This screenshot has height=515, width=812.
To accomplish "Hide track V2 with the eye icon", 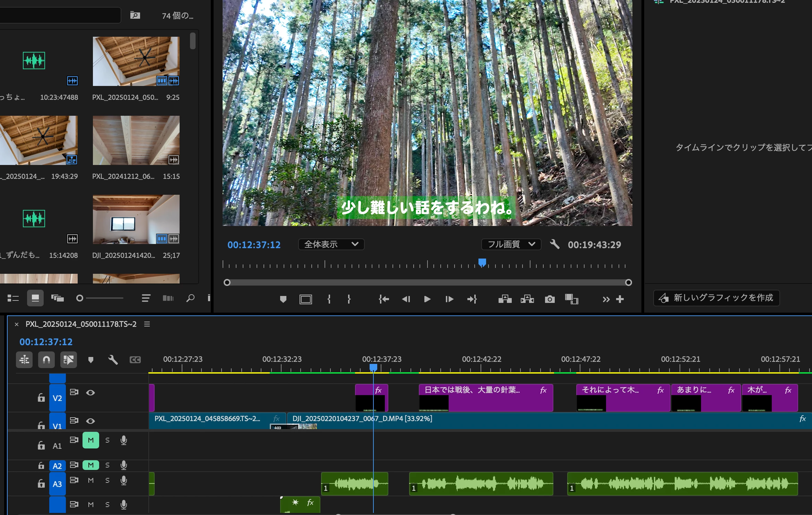I will click(x=90, y=392).
